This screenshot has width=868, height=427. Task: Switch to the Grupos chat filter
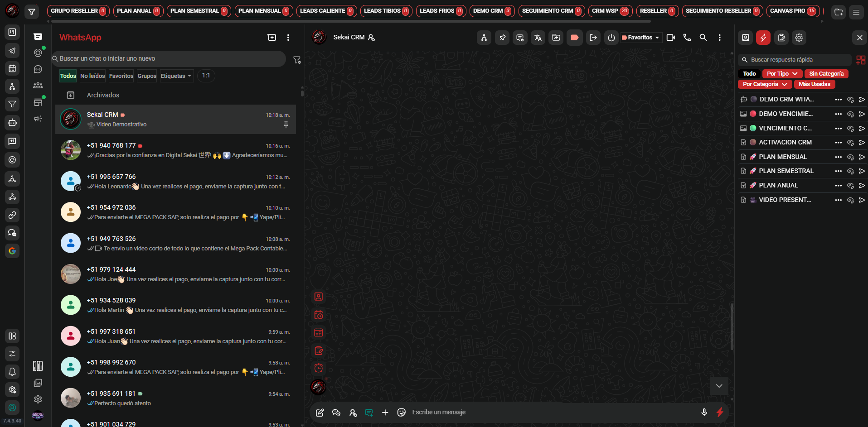pyautogui.click(x=147, y=76)
